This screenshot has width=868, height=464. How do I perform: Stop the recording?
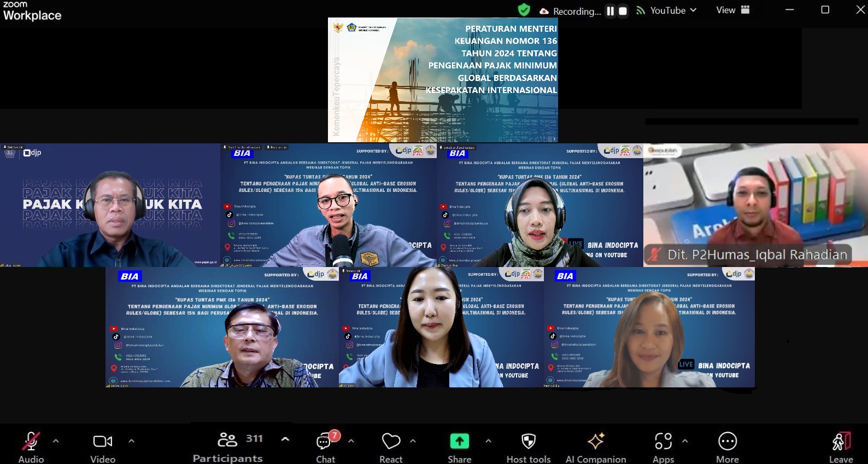tap(623, 11)
